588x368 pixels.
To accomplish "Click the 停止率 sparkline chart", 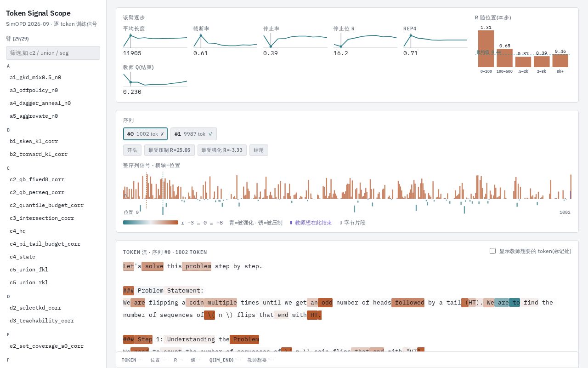I will point(295,40).
